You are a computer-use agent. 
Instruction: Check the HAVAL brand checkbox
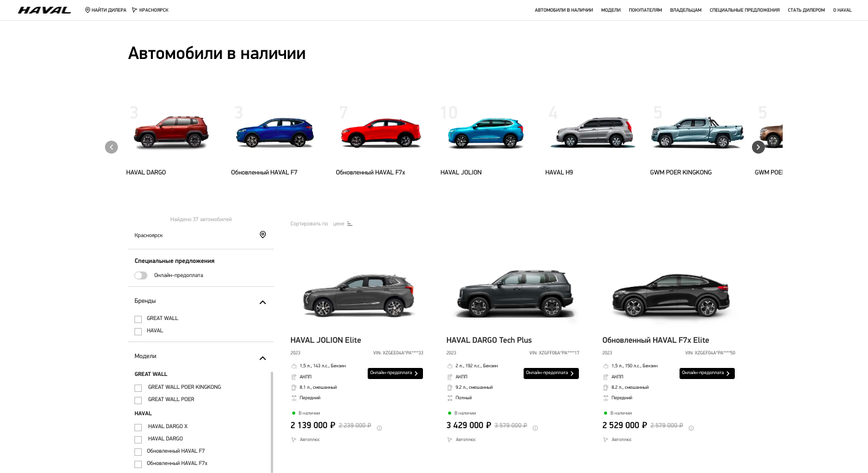[138, 331]
